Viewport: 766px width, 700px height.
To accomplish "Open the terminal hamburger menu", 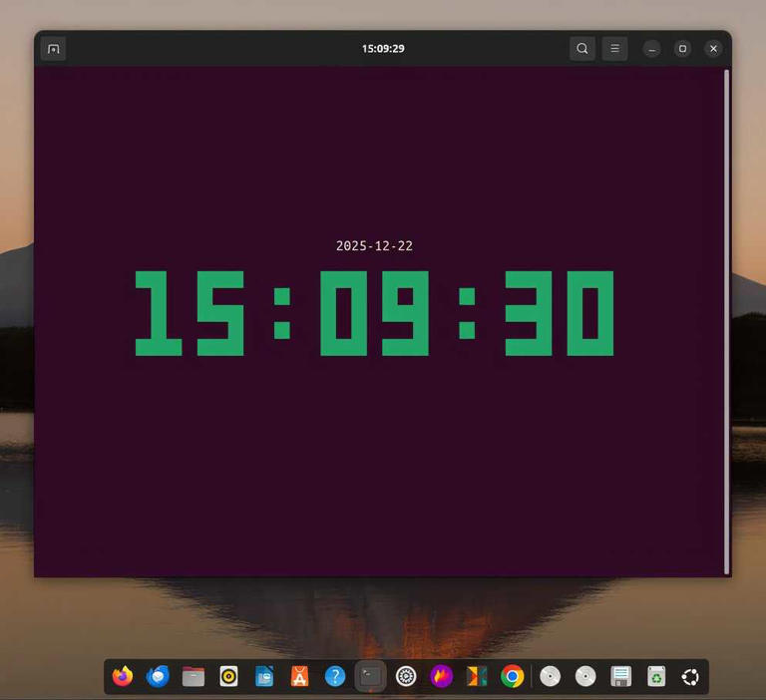I will [x=614, y=49].
